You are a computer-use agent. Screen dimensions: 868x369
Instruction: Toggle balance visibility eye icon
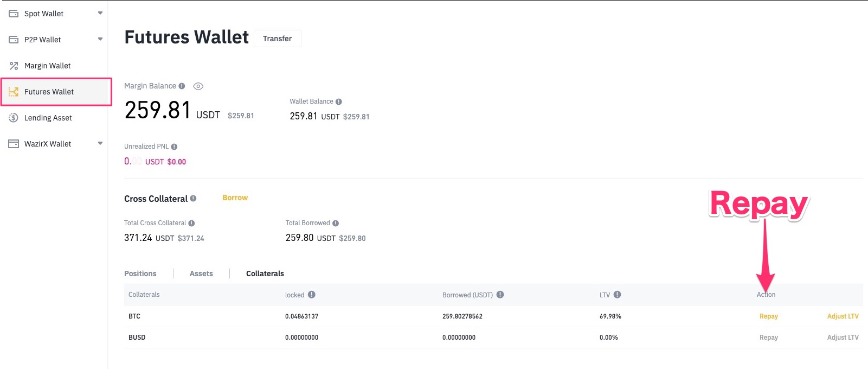[x=198, y=86]
